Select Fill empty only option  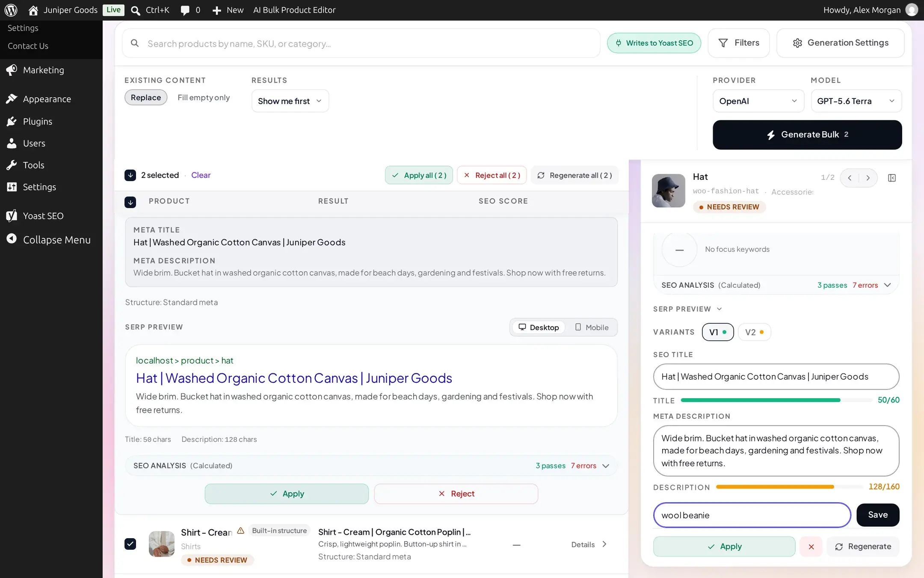[204, 97]
